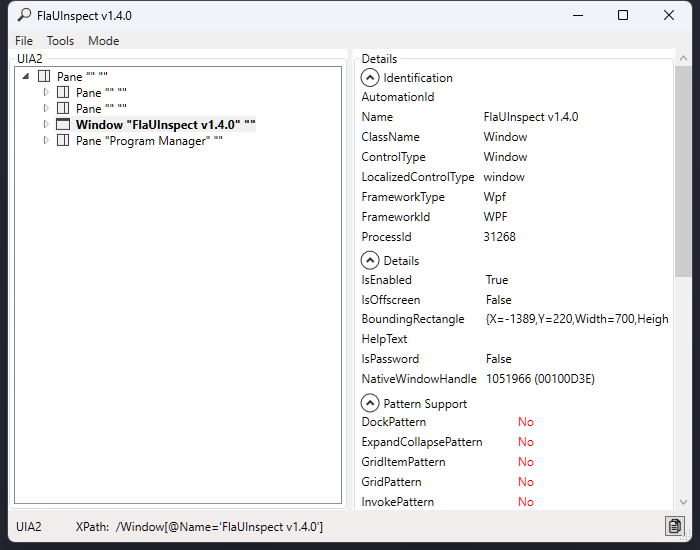Expand the Program Manager pane node
The width and height of the screenshot is (700, 550).
[x=46, y=140]
